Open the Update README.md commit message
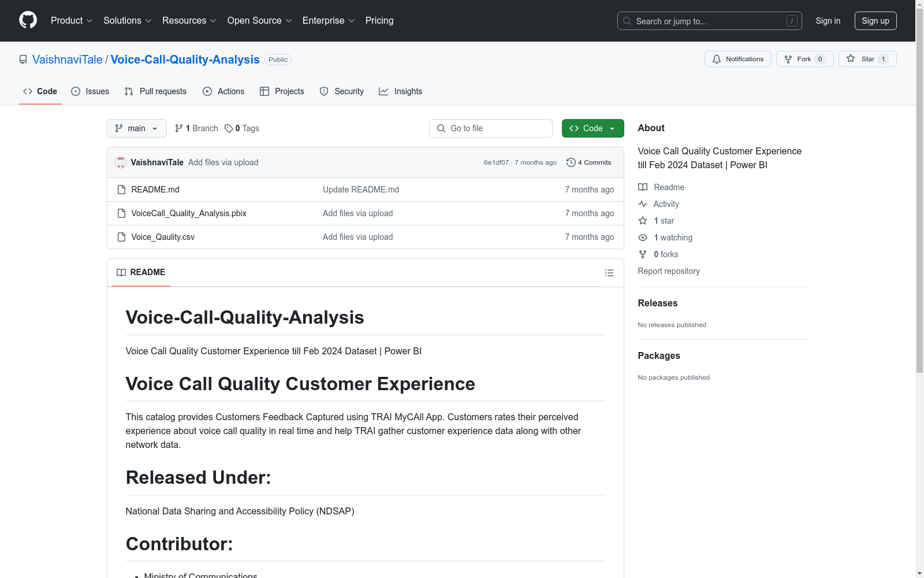Image resolution: width=924 pixels, height=578 pixels. [361, 190]
